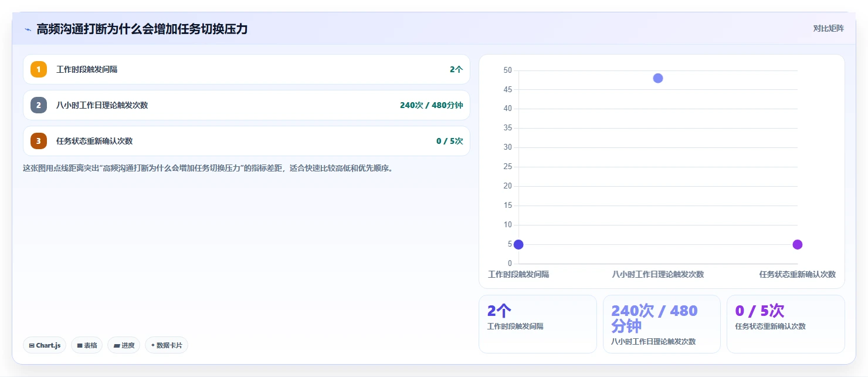Click the gray number 2 badge
Viewport: 868px width, 377px height.
(x=39, y=105)
